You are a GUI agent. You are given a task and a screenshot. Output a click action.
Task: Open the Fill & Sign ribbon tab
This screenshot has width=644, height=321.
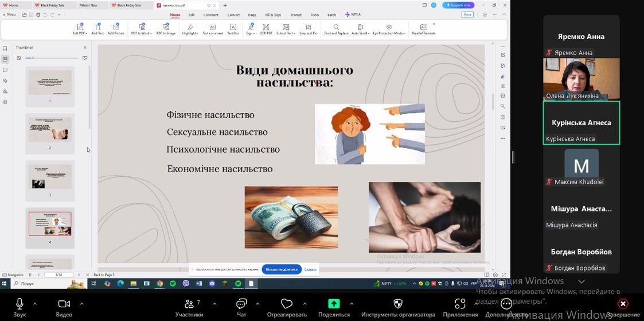click(x=273, y=15)
